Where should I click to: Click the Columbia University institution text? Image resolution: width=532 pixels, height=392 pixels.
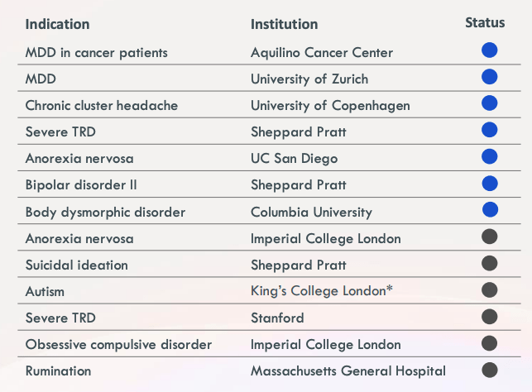tap(311, 213)
